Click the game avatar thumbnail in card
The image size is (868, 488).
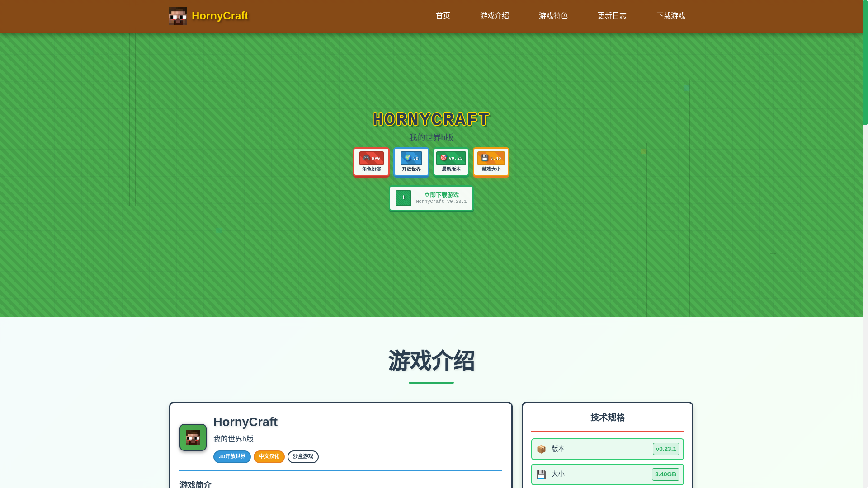coord(193,437)
